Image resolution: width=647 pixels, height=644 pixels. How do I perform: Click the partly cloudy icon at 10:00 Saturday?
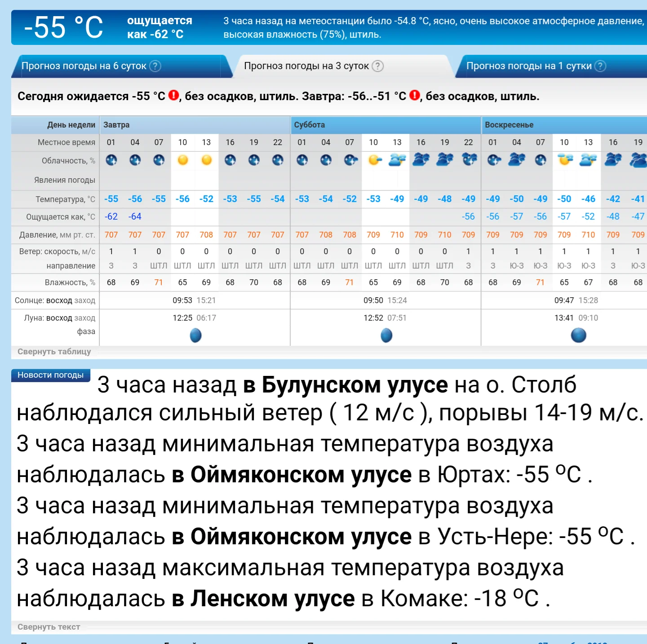click(x=373, y=160)
